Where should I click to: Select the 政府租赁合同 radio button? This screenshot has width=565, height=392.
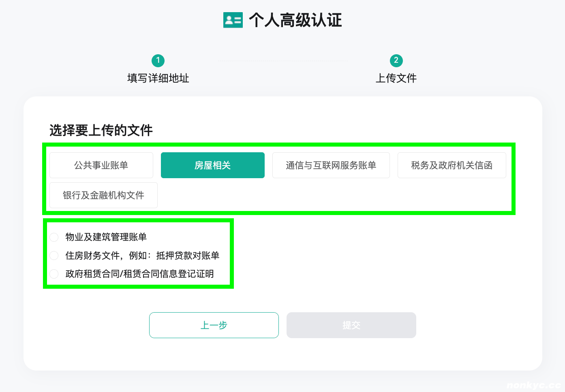pos(54,274)
